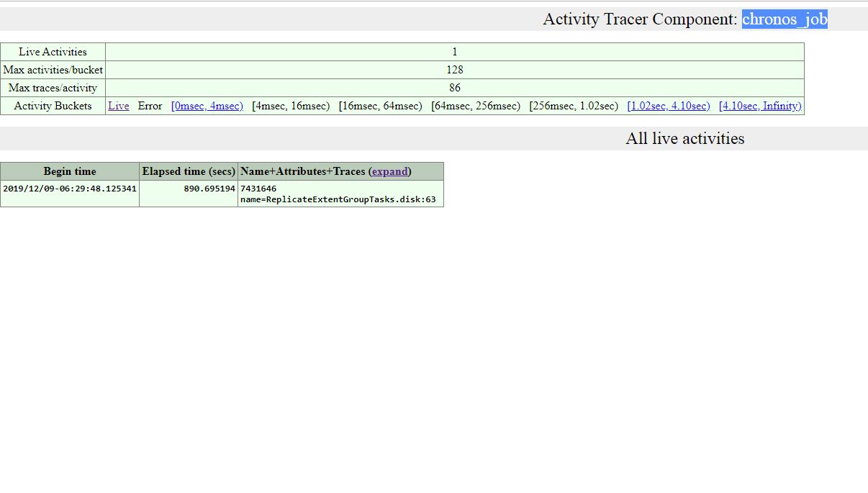
Task: Click the Live Activities value 1
Action: (x=455, y=52)
